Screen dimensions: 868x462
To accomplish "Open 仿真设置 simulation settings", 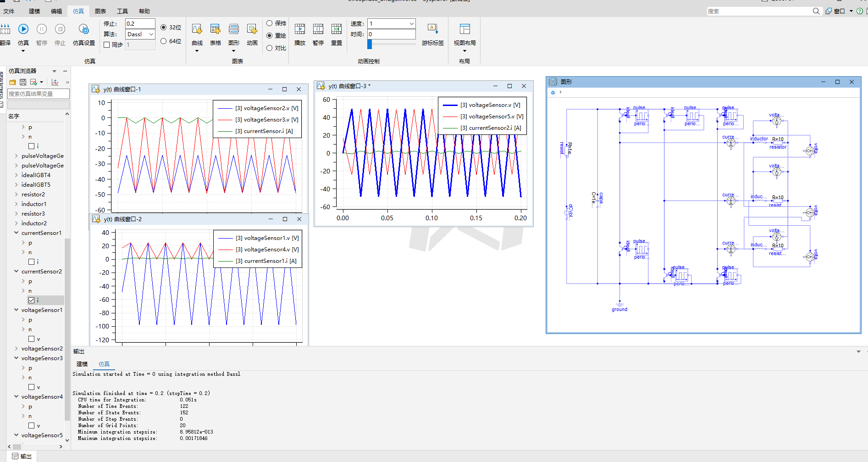I will 84,29.
